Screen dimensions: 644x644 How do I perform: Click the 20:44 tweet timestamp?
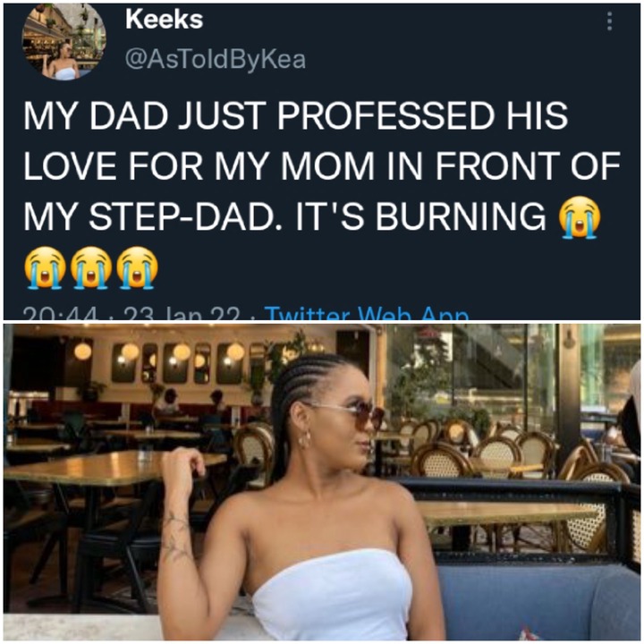point(61,314)
